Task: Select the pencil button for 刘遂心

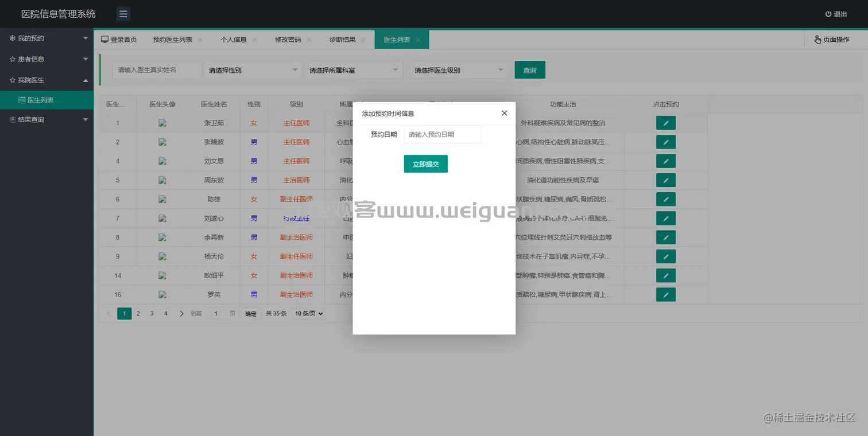Action: [x=666, y=218]
